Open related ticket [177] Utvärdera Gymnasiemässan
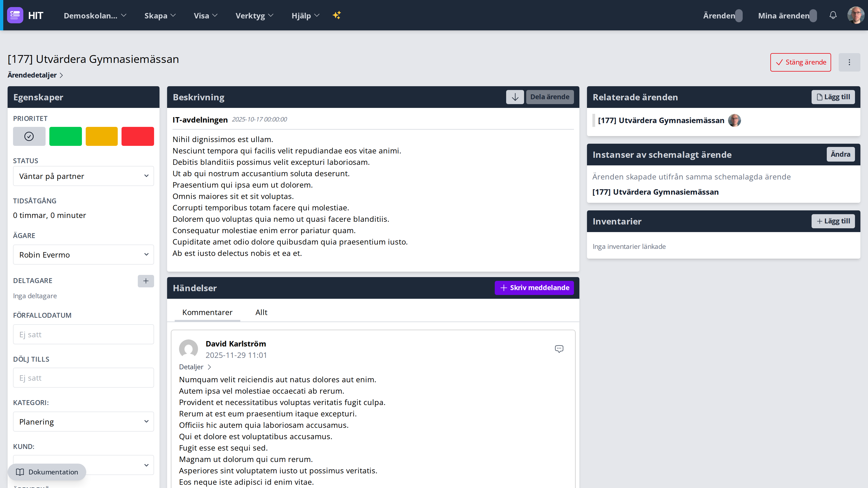 (x=661, y=120)
